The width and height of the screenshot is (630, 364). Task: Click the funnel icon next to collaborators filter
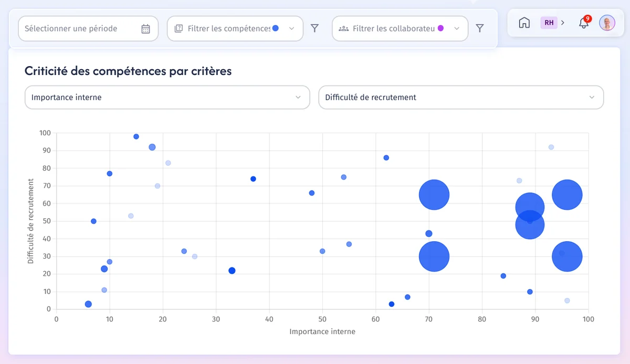480,28
